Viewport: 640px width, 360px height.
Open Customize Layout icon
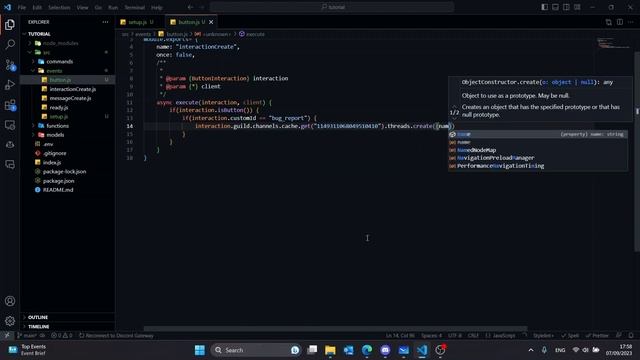coord(577,7)
